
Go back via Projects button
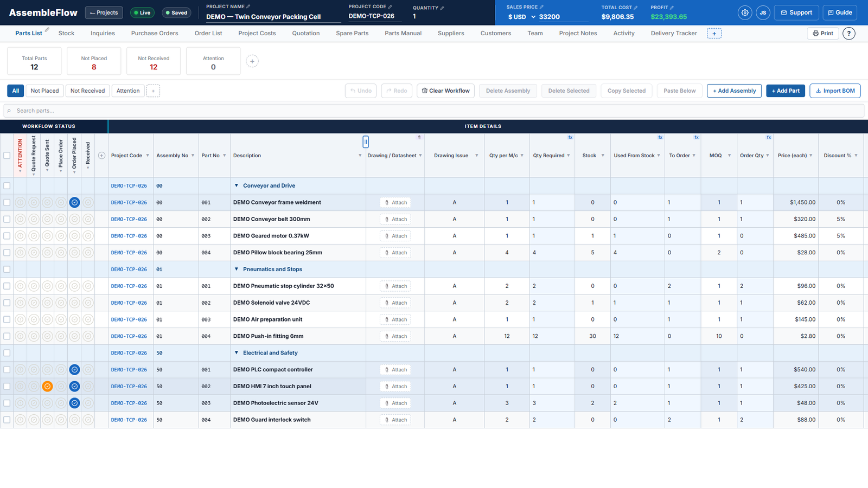[x=104, y=12]
